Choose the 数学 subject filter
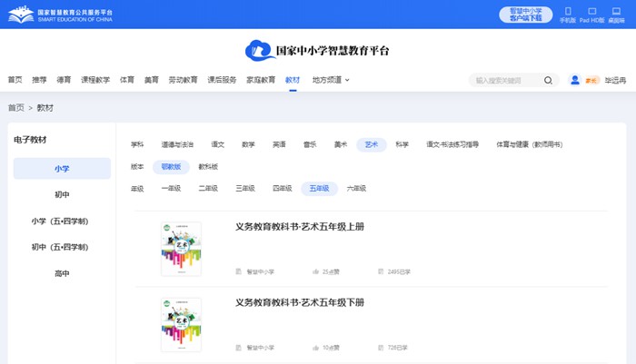Viewport: 636px width, 364px height. click(248, 144)
